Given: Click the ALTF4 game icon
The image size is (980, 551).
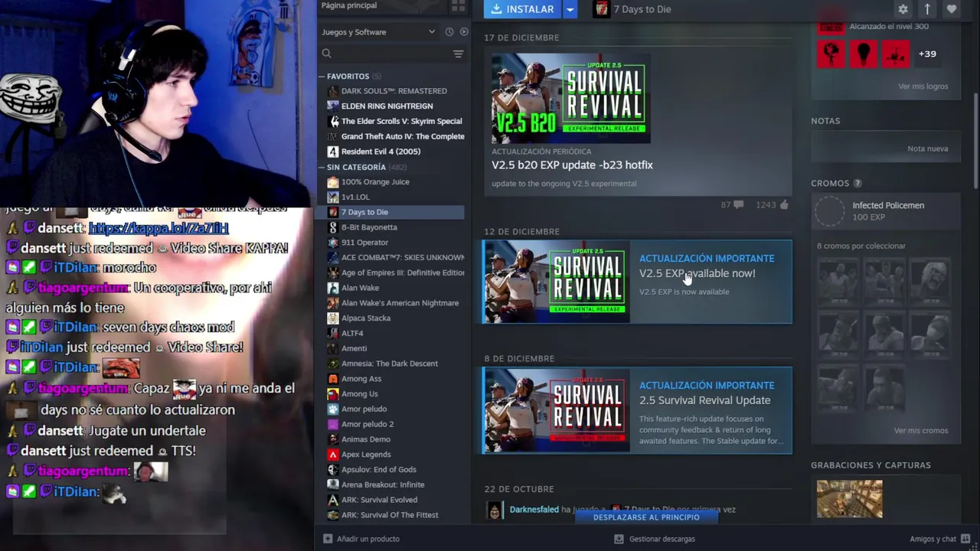Looking at the screenshot, I should [332, 334].
